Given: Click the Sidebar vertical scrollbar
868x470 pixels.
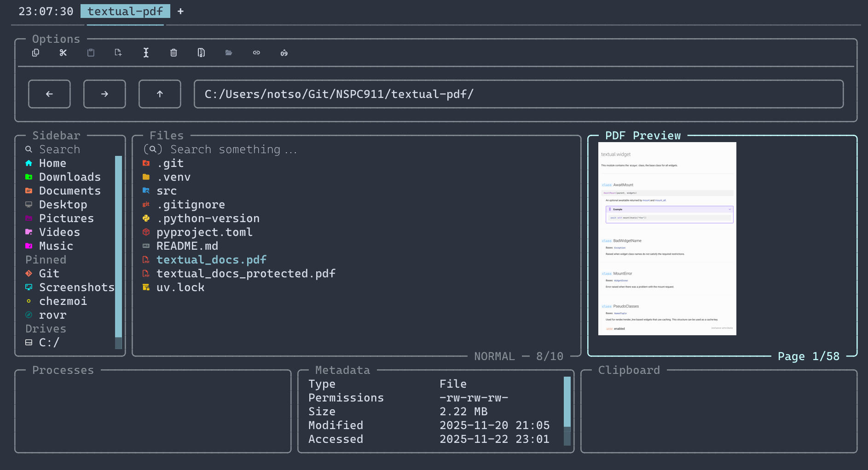Looking at the screenshot, I should (118, 248).
